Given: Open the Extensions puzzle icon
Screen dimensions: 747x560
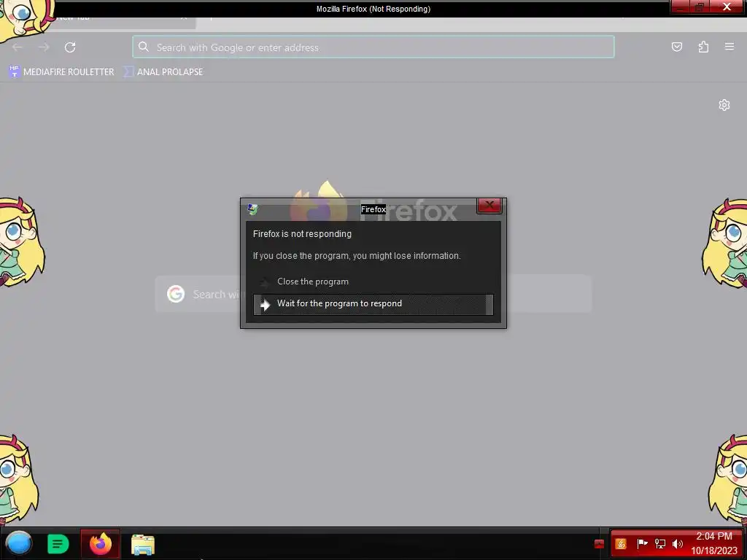Looking at the screenshot, I should 703,47.
